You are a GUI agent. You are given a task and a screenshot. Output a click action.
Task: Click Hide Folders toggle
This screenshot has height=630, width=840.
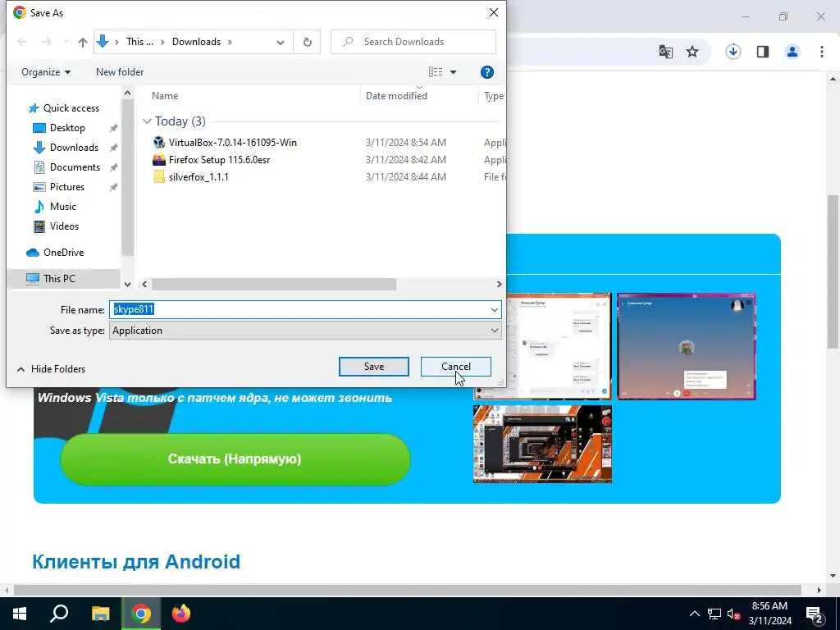(x=52, y=368)
